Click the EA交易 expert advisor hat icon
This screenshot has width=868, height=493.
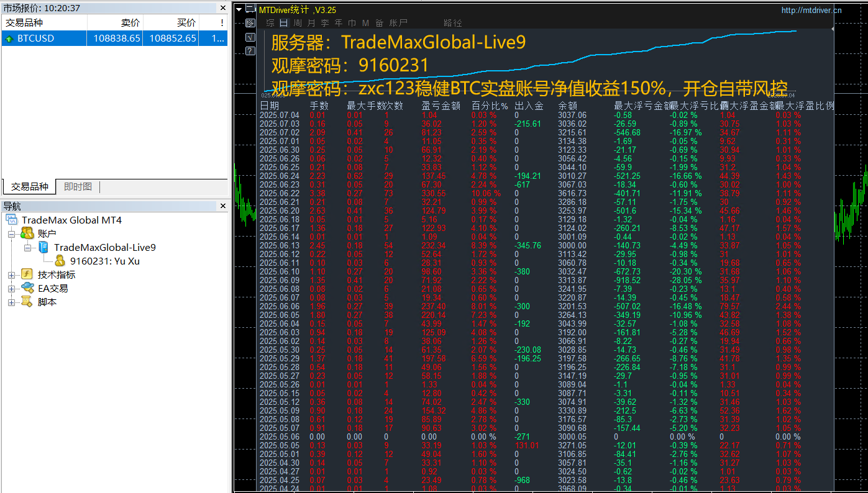coord(27,288)
